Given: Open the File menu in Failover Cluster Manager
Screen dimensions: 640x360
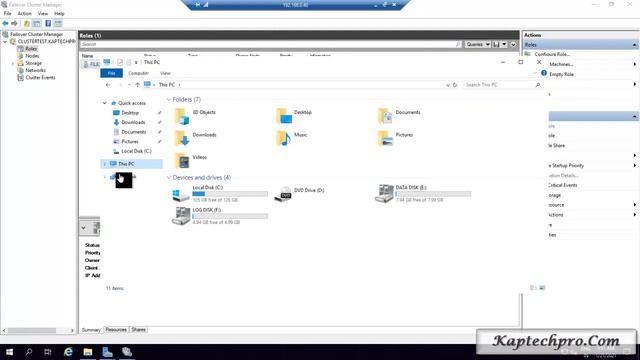Looking at the screenshot, I should pos(8,13).
